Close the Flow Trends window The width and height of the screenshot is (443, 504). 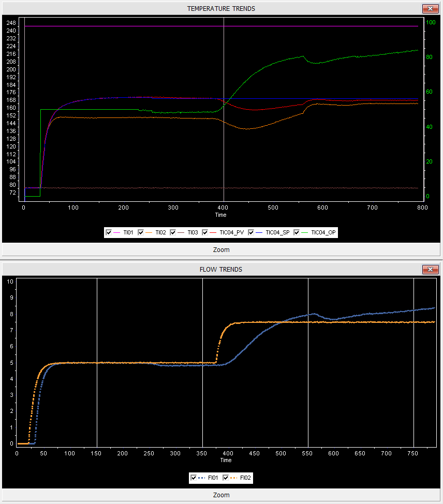pyautogui.click(x=430, y=270)
